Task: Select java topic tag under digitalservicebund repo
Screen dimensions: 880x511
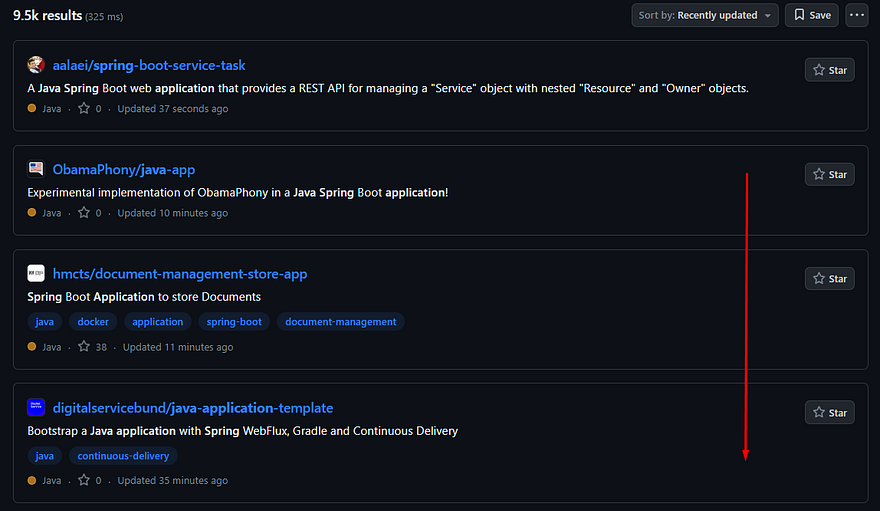Action: click(x=44, y=455)
